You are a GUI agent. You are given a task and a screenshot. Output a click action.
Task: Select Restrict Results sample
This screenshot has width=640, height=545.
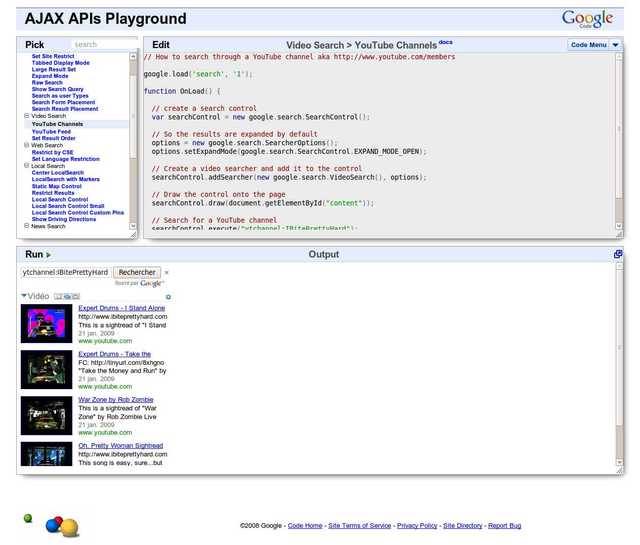click(53, 193)
